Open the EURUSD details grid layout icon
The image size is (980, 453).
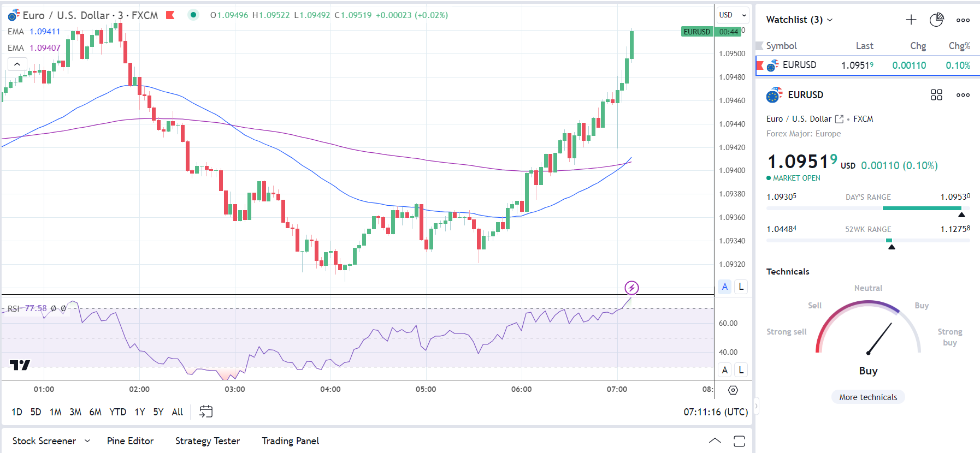(936, 95)
